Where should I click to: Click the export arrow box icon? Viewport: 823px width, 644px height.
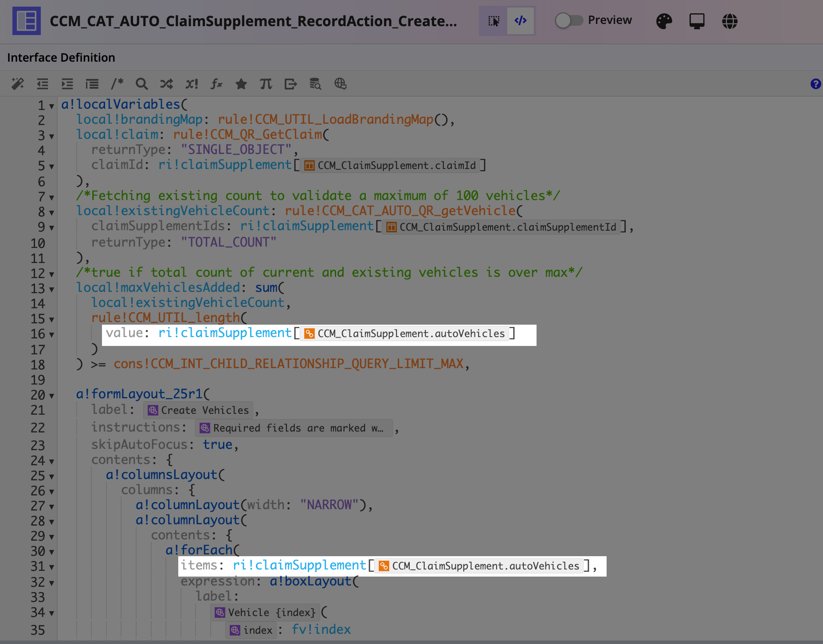point(291,84)
